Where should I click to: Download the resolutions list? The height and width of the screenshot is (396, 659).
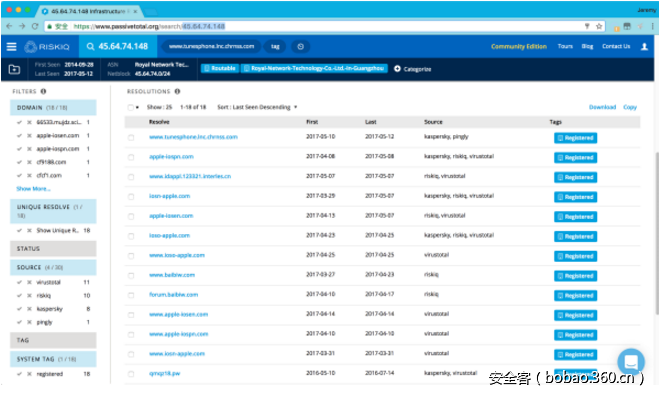pos(602,107)
